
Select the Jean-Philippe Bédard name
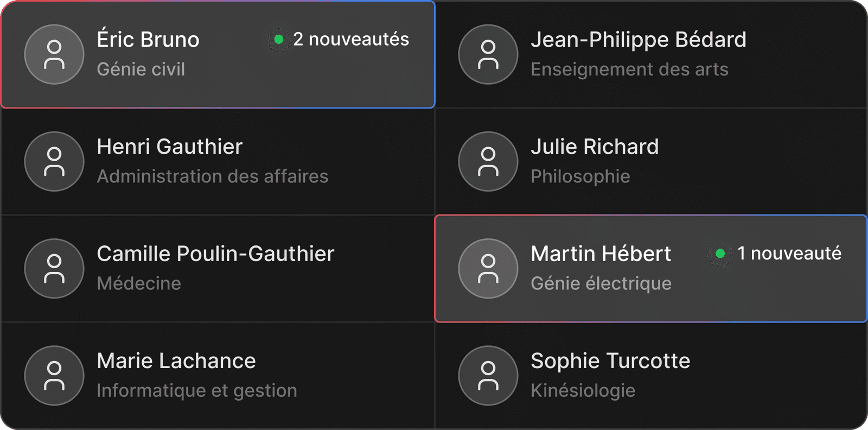(639, 40)
